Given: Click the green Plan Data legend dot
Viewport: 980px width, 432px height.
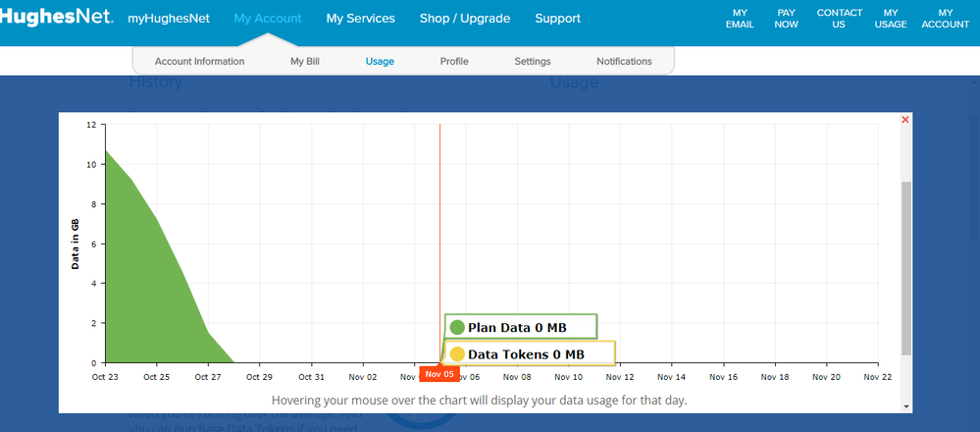Looking at the screenshot, I should coord(457,327).
